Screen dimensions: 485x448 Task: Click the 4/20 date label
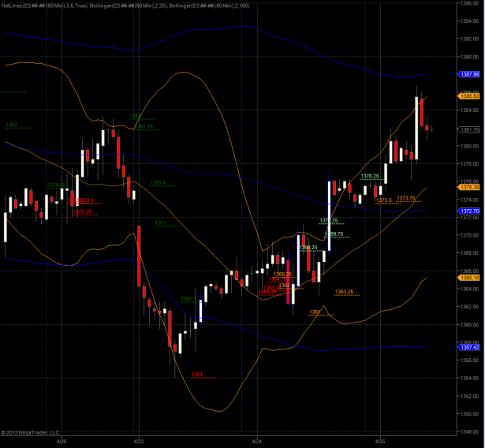62,440
